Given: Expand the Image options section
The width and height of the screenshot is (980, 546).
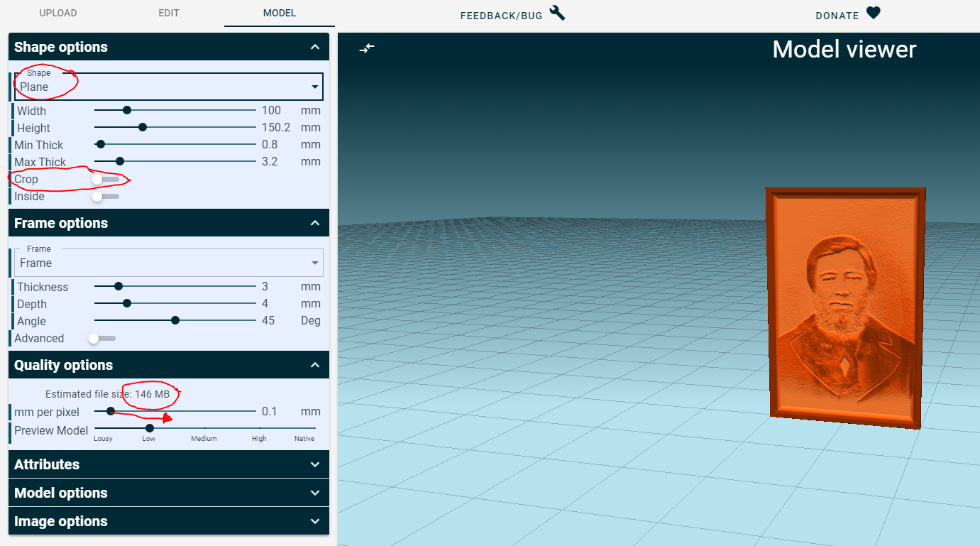Looking at the screenshot, I should pyautogui.click(x=169, y=521).
